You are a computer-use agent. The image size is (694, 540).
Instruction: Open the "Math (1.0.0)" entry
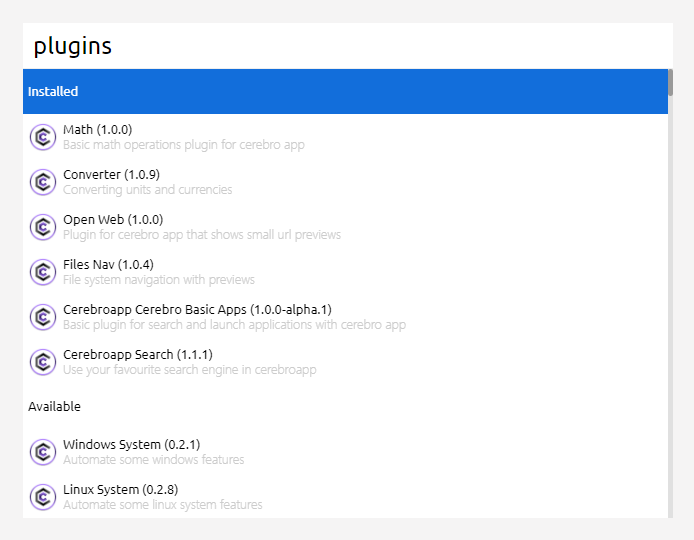point(345,137)
